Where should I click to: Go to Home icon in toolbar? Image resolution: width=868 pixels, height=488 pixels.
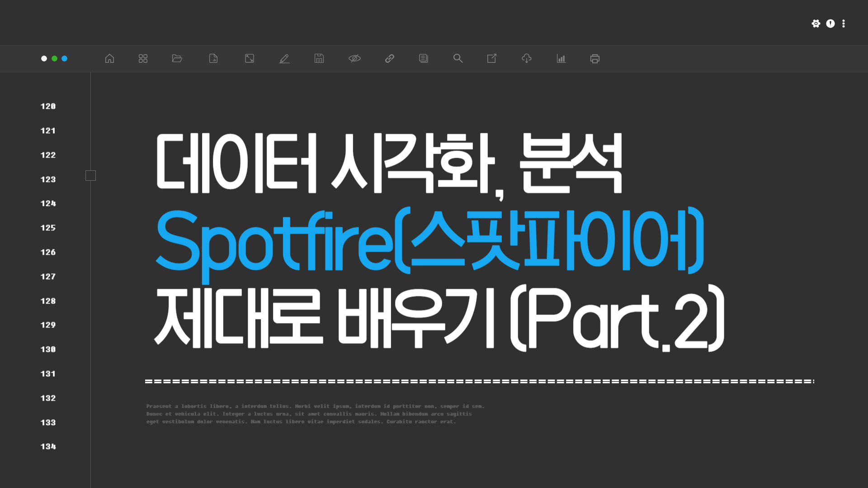click(x=109, y=58)
